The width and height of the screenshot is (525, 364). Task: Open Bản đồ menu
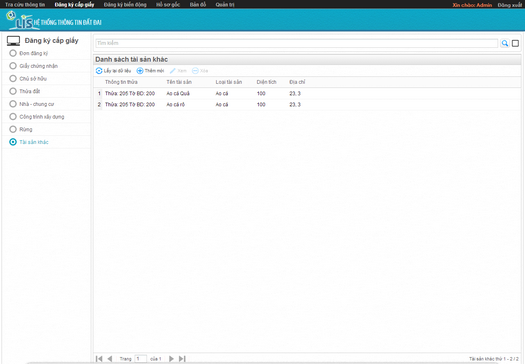[198, 5]
